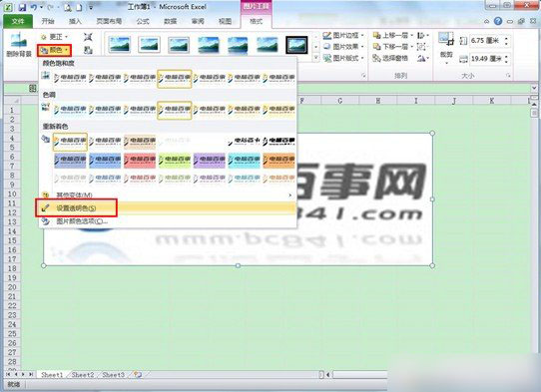Click the new blank workbook icon

(79, 7)
